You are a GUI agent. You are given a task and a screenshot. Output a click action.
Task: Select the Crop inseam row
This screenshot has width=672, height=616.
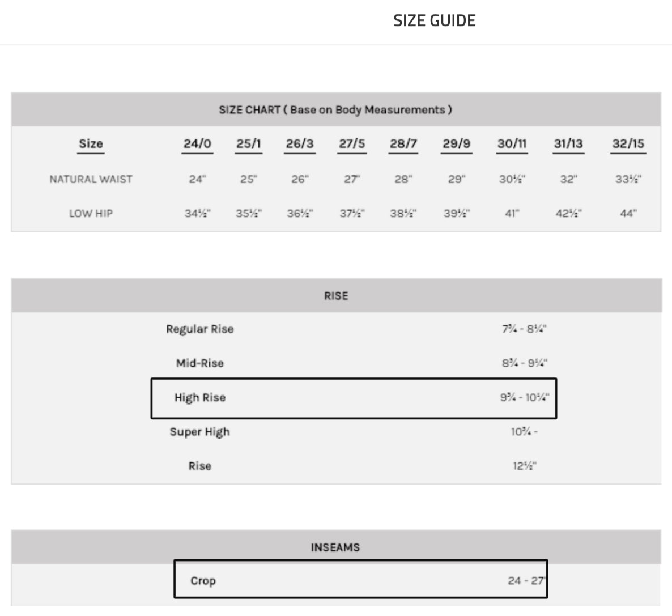tap(360, 580)
